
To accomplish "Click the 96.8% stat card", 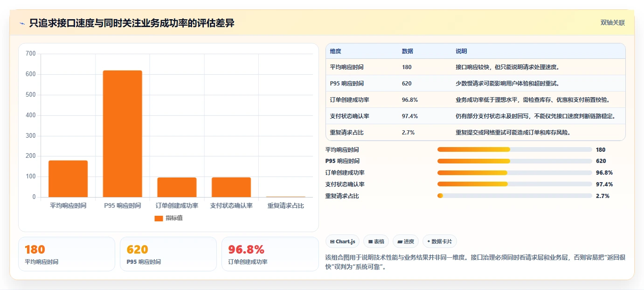I will (270, 254).
